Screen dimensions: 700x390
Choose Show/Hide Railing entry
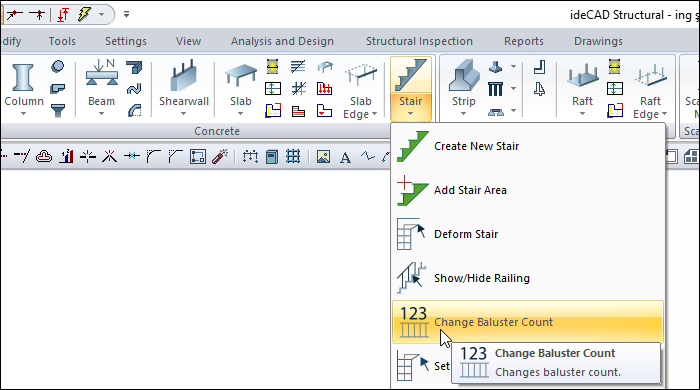[x=527, y=278]
